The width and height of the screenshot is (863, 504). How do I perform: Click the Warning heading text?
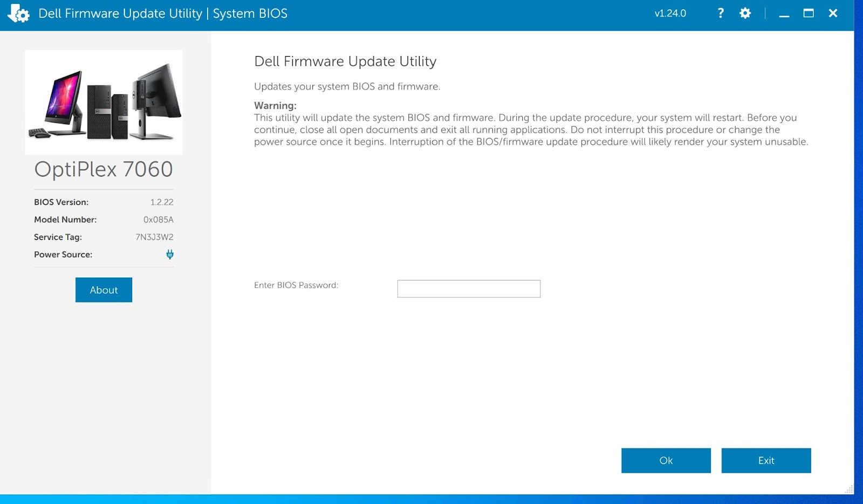pos(275,106)
